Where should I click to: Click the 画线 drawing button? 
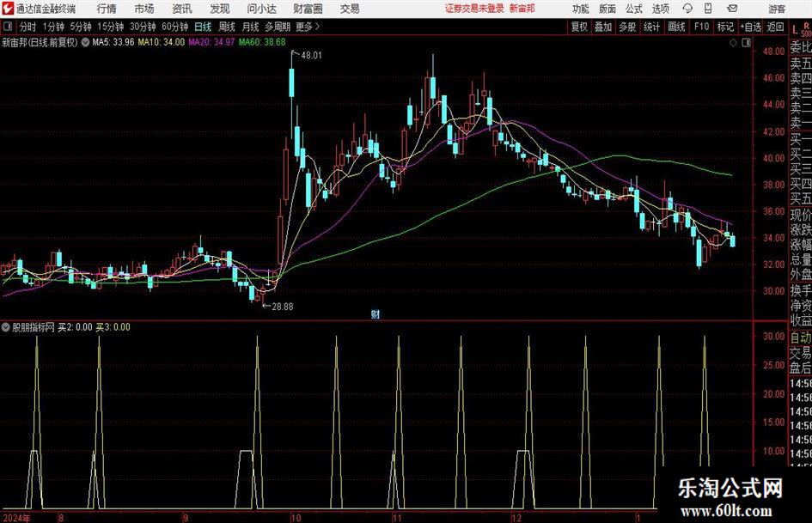(x=676, y=27)
